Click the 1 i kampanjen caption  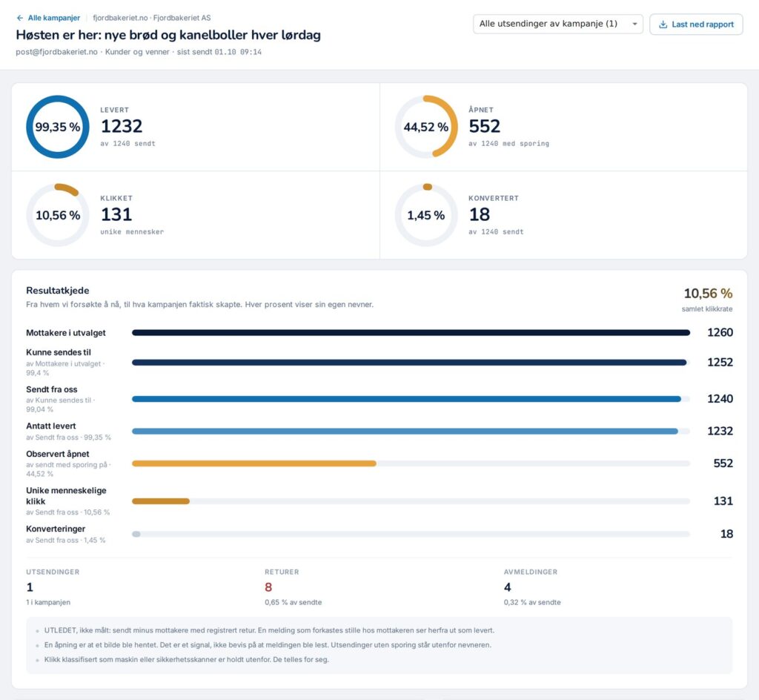point(48,602)
